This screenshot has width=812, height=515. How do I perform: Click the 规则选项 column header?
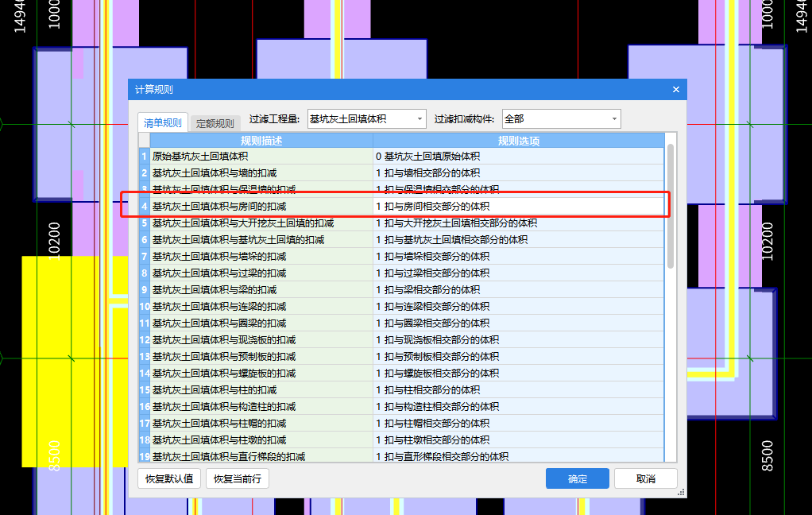point(518,141)
